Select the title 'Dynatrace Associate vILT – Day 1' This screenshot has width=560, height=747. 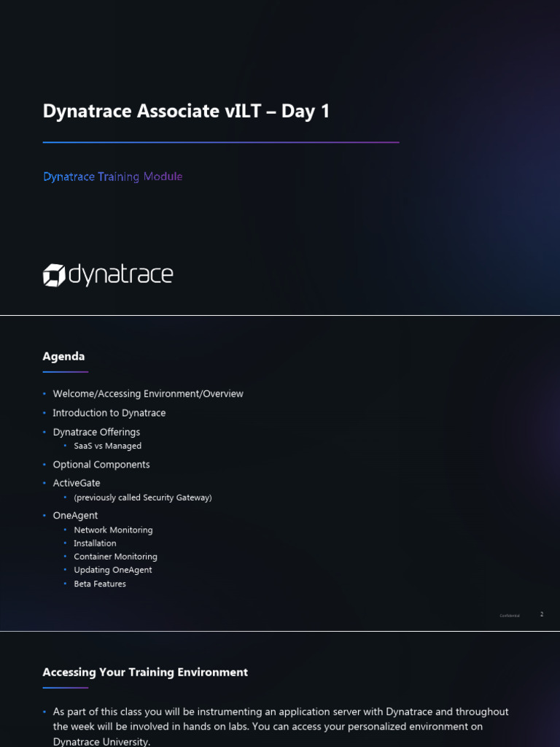186,112
